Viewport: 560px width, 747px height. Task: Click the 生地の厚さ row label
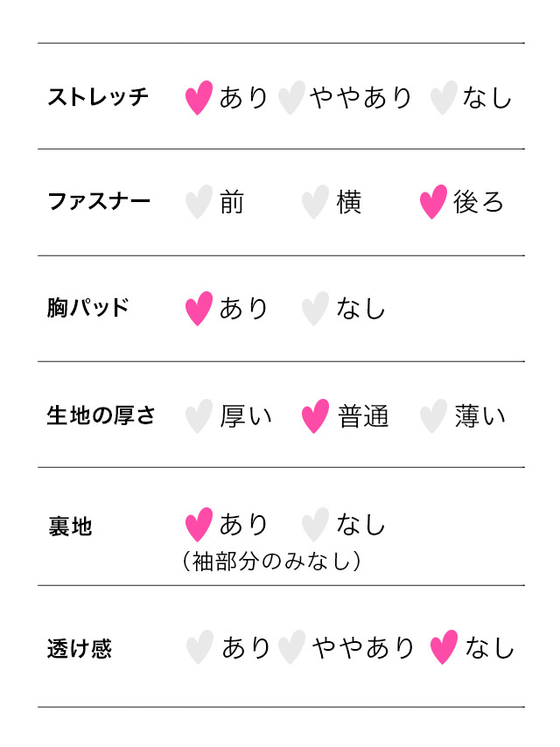(x=101, y=415)
